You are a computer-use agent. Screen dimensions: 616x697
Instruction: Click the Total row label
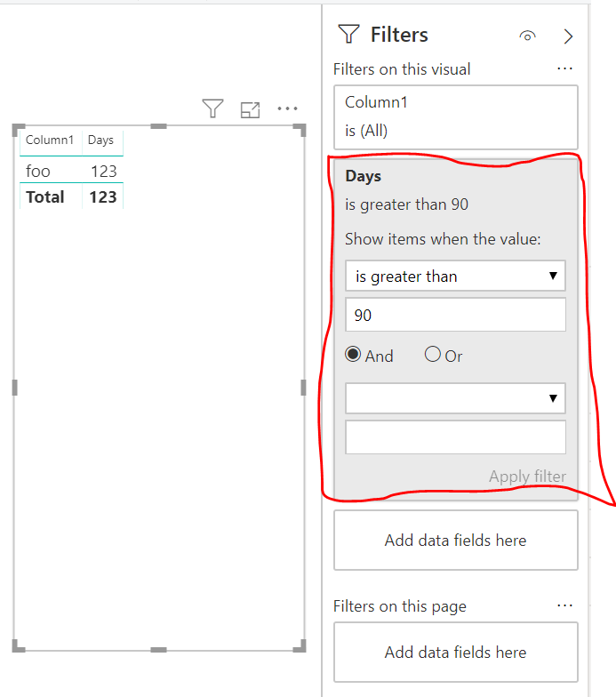(44, 197)
